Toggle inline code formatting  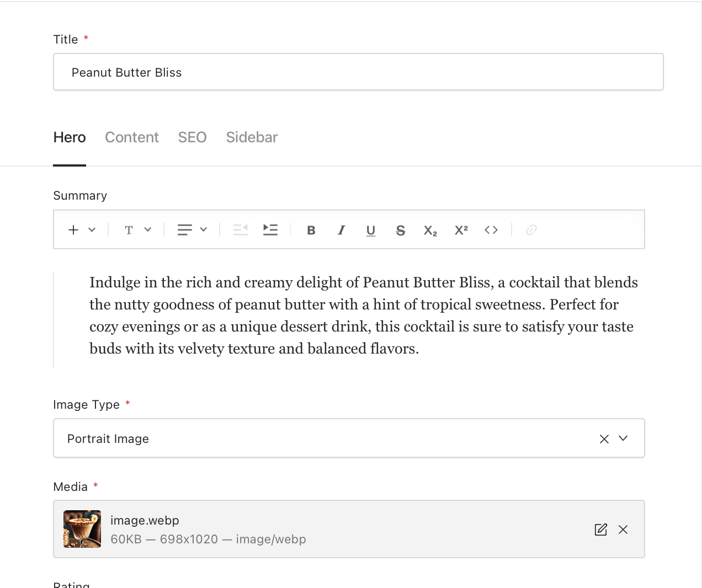(491, 230)
